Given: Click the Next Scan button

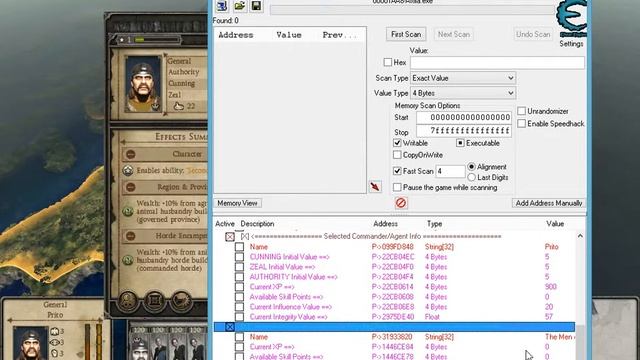Looking at the screenshot, I should [x=453, y=34].
